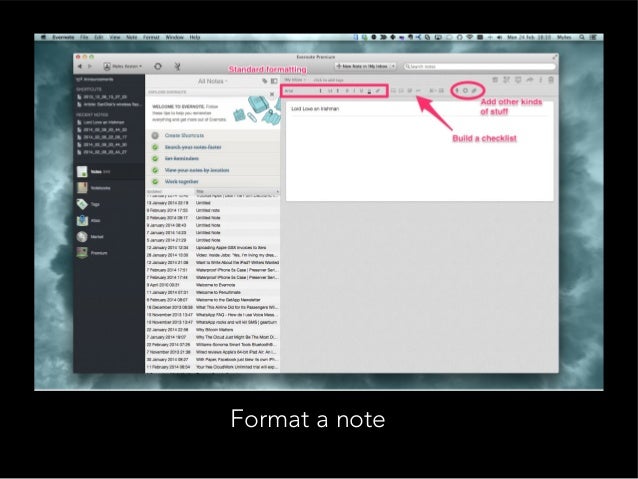
Task: Open the Format menu
Action: (151, 37)
